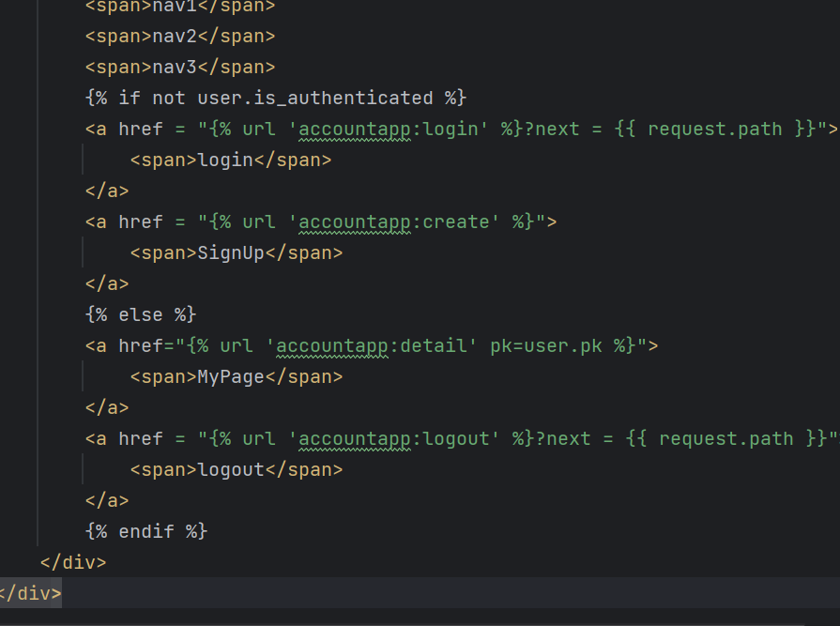Click the SignUp span text

[x=231, y=253]
